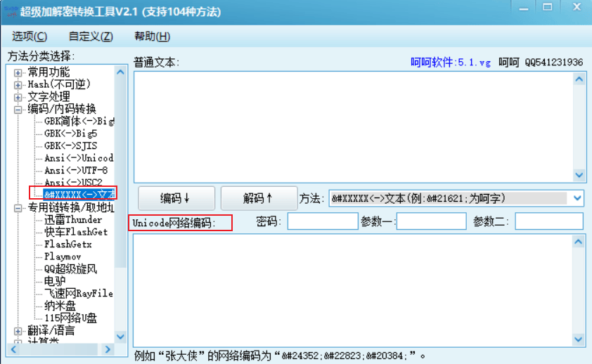The image size is (592, 364).
Task: Expand the 翻译/语言 tree node
Action: tap(18, 331)
